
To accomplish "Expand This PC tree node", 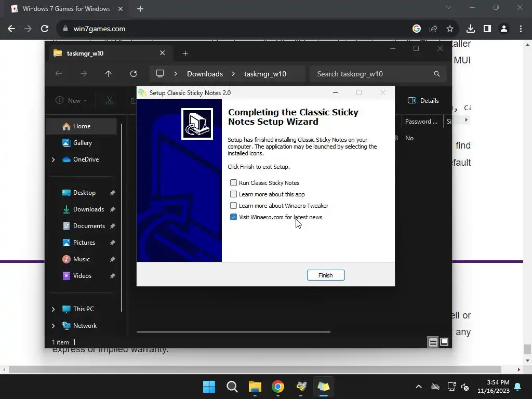I will pos(54,309).
